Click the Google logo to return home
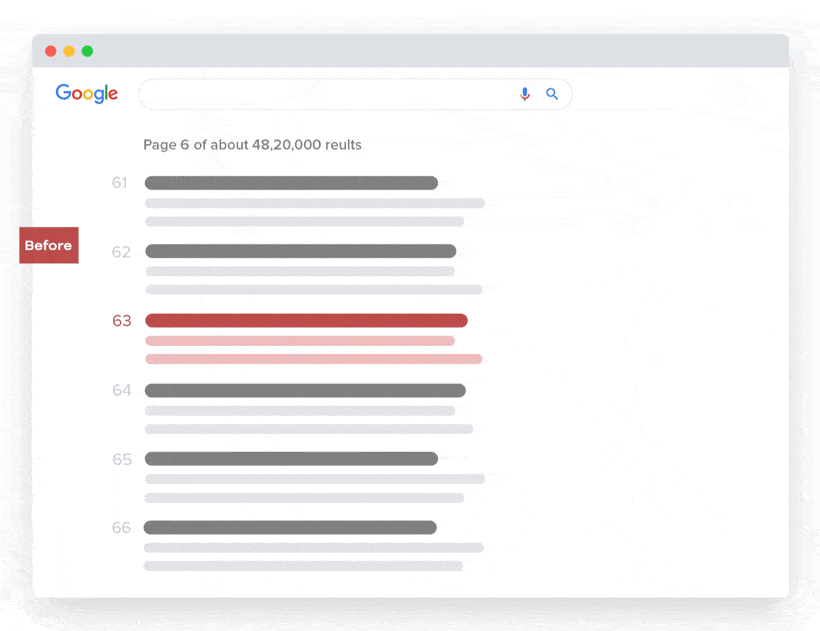Image resolution: width=820 pixels, height=631 pixels. (x=86, y=93)
